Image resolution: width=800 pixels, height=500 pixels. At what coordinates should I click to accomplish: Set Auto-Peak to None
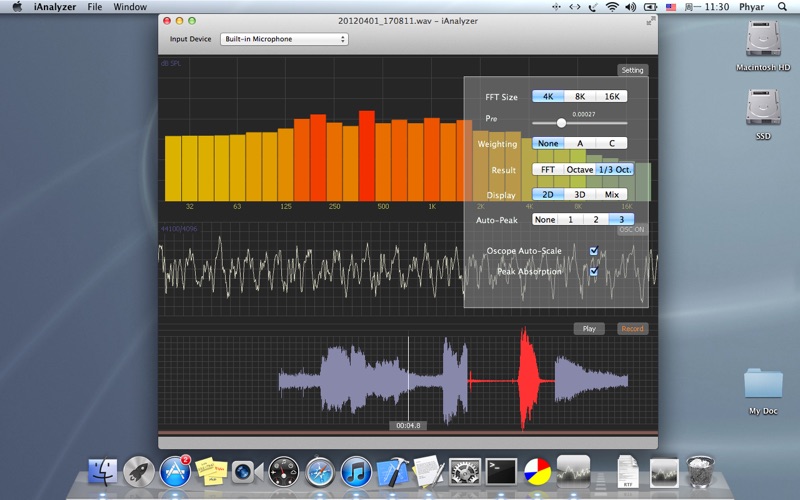coord(544,219)
